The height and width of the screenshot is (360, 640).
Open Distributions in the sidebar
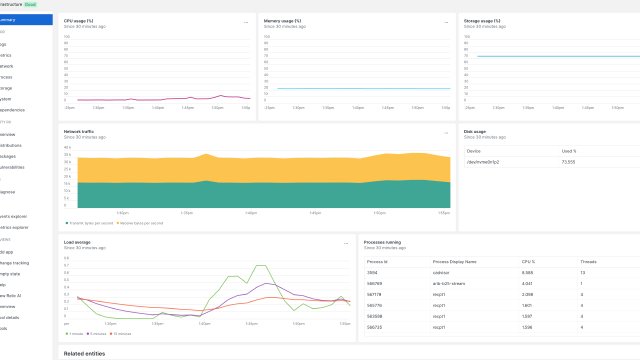[11, 145]
